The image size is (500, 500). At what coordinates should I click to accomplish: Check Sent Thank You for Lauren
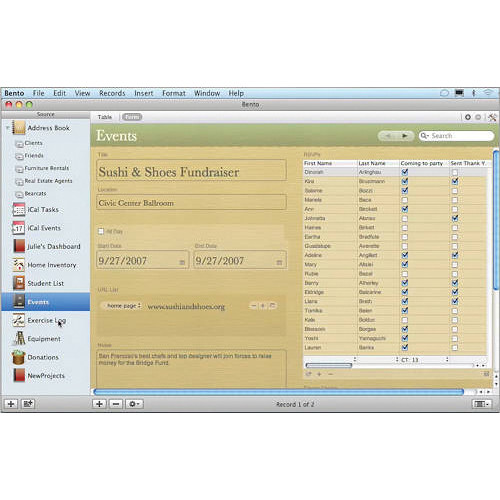(455, 348)
